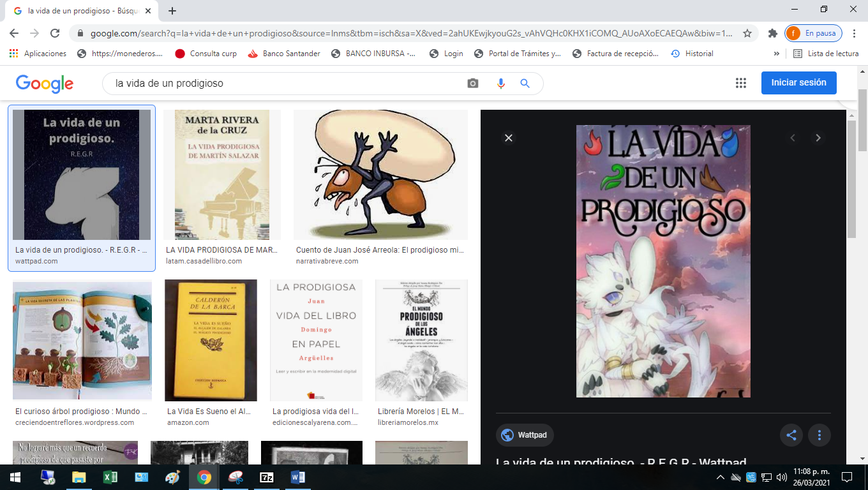
Task: Open the Consulta curp bookmark
Action: tap(206, 54)
